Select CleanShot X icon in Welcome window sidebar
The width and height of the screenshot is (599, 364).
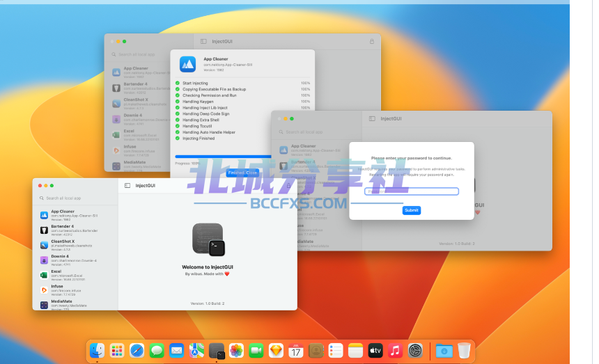[x=45, y=245]
